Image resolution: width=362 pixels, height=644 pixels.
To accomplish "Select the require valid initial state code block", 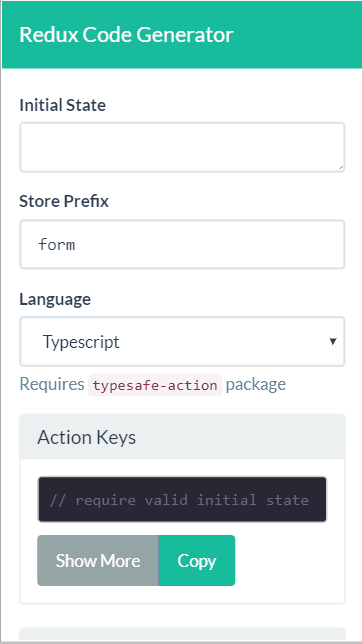I will point(182,499).
